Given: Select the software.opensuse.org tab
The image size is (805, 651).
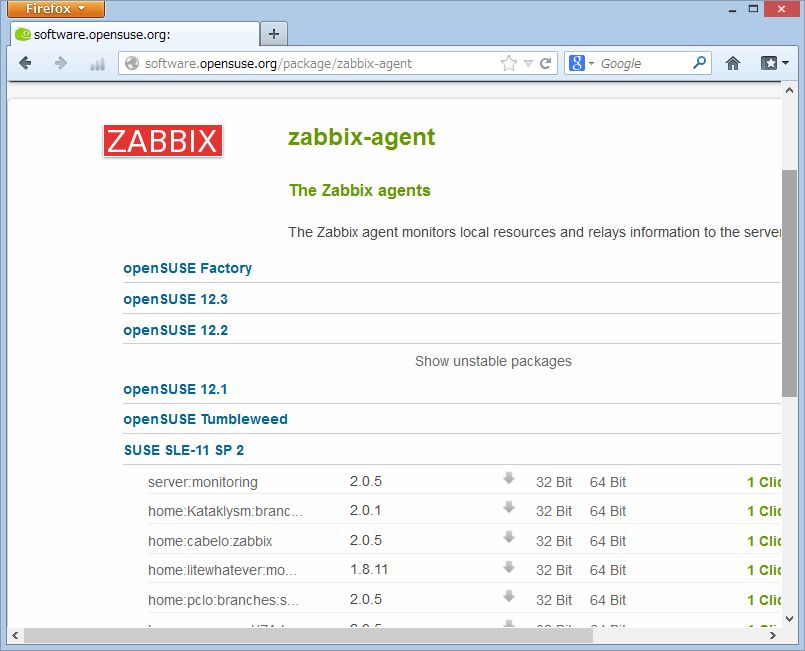Looking at the screenshot, I should click(135, 34).
